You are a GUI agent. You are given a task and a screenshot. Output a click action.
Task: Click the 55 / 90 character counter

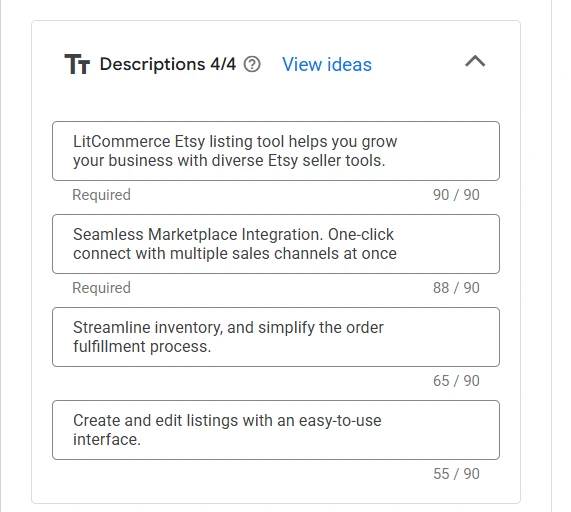(x=456, y=474)
